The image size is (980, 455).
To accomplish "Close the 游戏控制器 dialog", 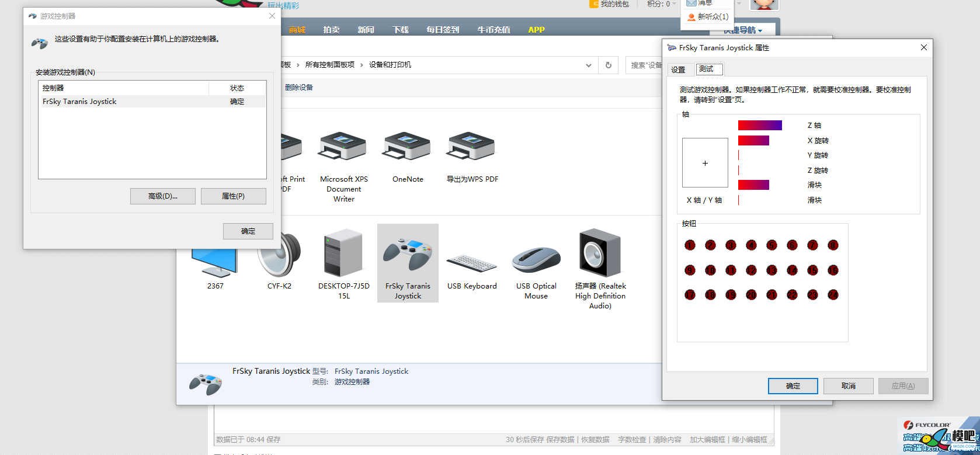I will [x=272, y=16].
